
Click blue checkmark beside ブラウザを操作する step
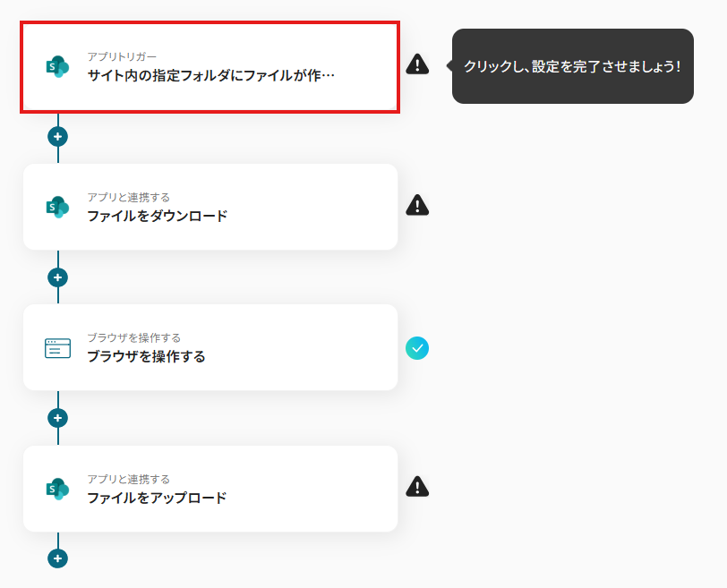click(x=417, y=347)
